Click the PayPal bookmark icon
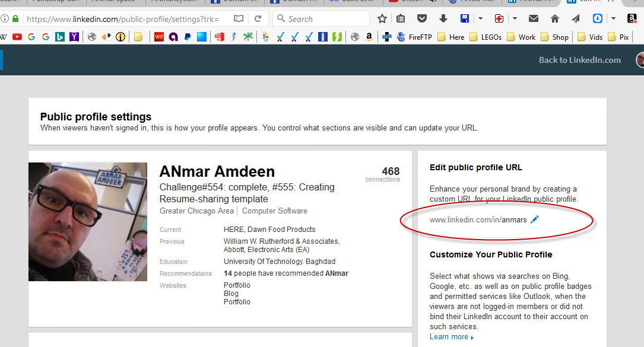The width and height of the screenshot is (644, 347). (188, 37)
